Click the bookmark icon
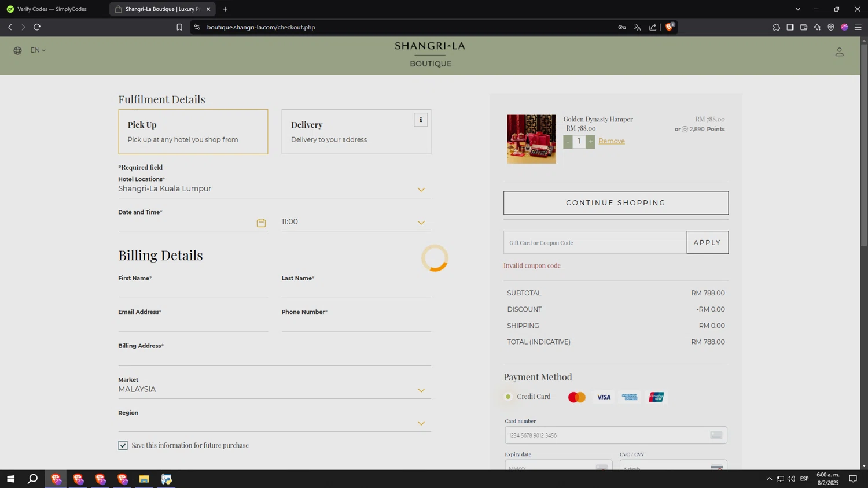Viewport: 868px width, 488px height. pyautogui.click(x=179, y=27)
